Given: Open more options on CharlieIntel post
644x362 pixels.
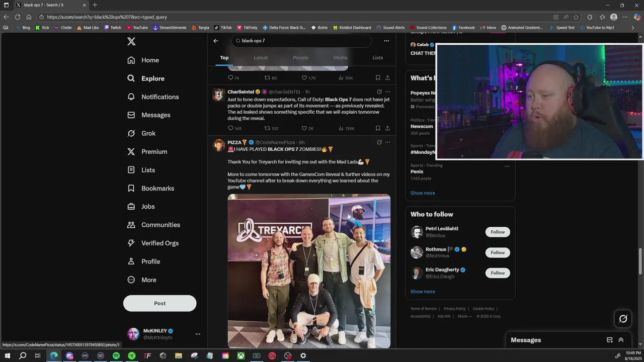Looking at the screenshot, I should (387, 92).
